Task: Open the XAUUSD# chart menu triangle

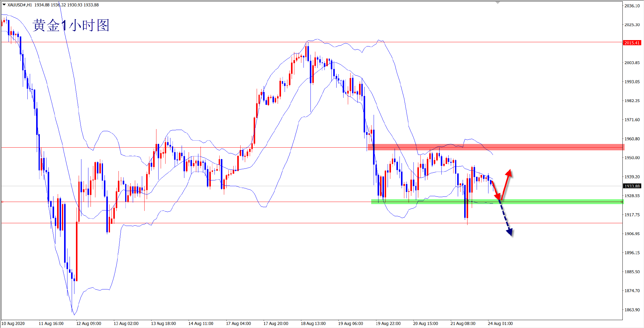Action: click(x=4, y=5)
